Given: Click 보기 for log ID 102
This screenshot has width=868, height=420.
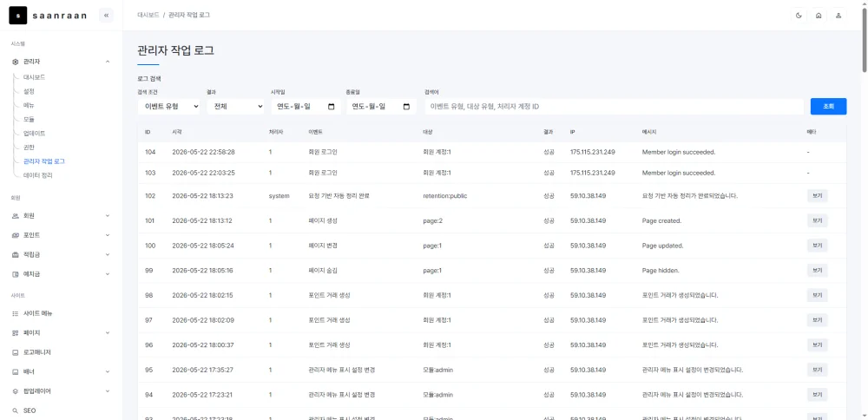Looking at the screenshot, I should point(817,196).
